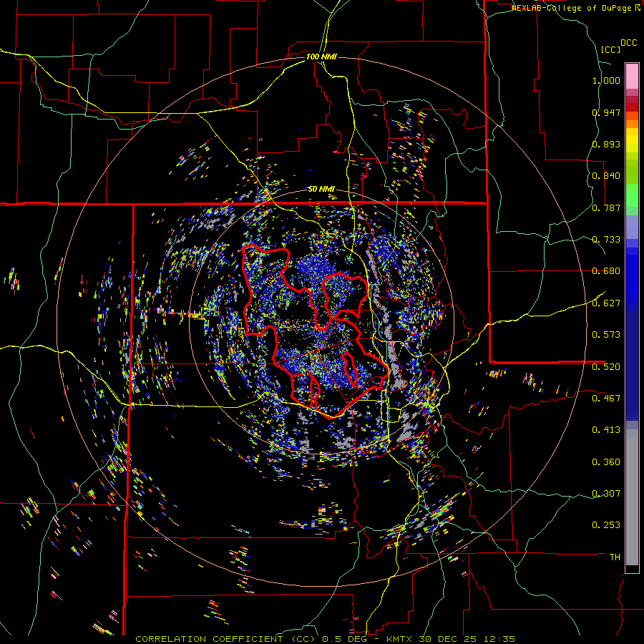Click the TH threshold legend label
This screenshot has width=644, height=644.
click(x=615, y=557)
